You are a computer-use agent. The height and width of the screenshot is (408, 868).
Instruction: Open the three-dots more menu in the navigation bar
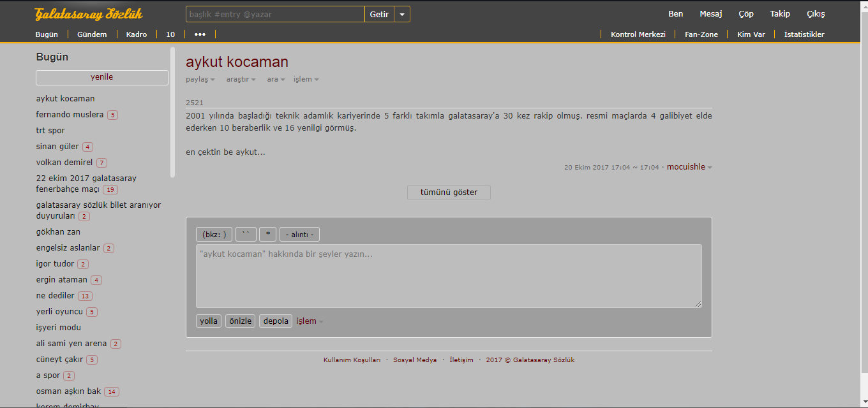tap(200, 34)
